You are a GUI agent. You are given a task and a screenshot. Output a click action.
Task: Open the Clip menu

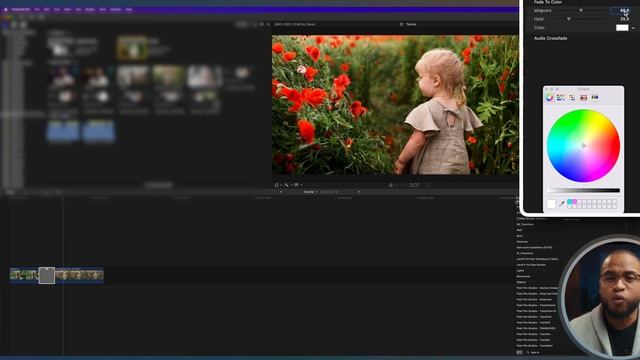coord(78,9)
